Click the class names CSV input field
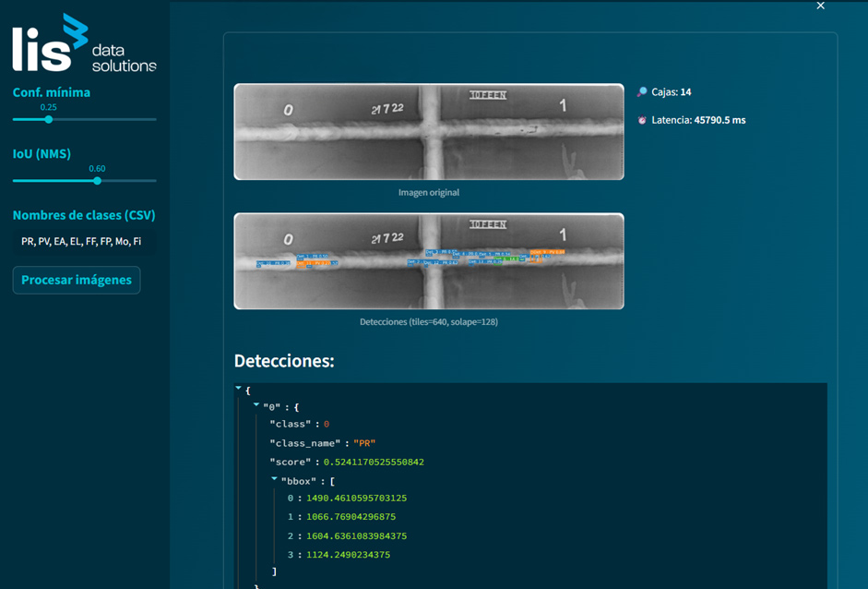Image resolution: width=868 pixels, height=589 pixels. click(81, 242)
